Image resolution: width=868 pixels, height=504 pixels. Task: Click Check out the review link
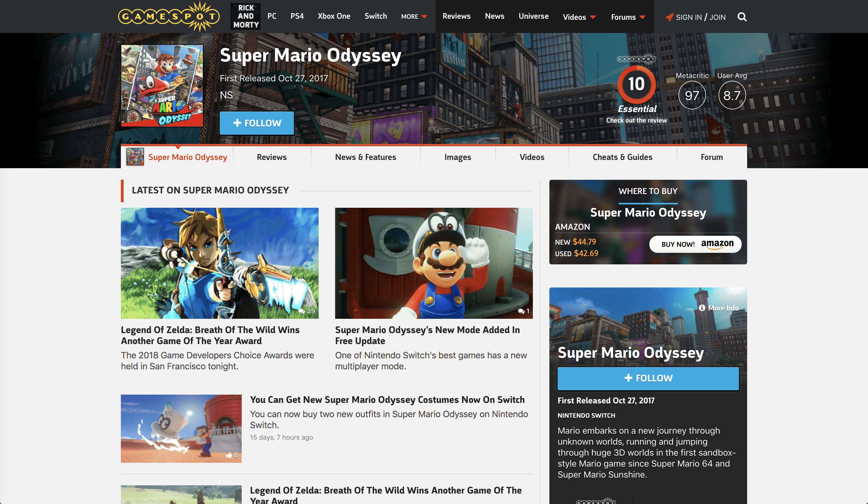[x=636, y=120]
